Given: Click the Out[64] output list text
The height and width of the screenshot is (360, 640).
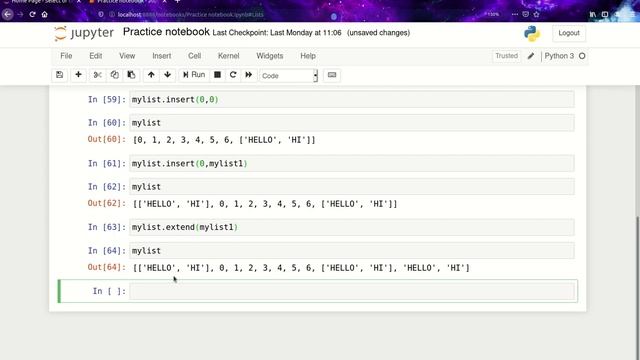Looking at the screenshot, I should [301, 268].
